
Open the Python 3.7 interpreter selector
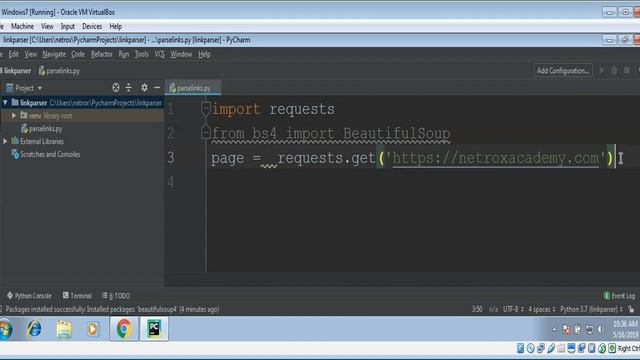click(591, 309)
